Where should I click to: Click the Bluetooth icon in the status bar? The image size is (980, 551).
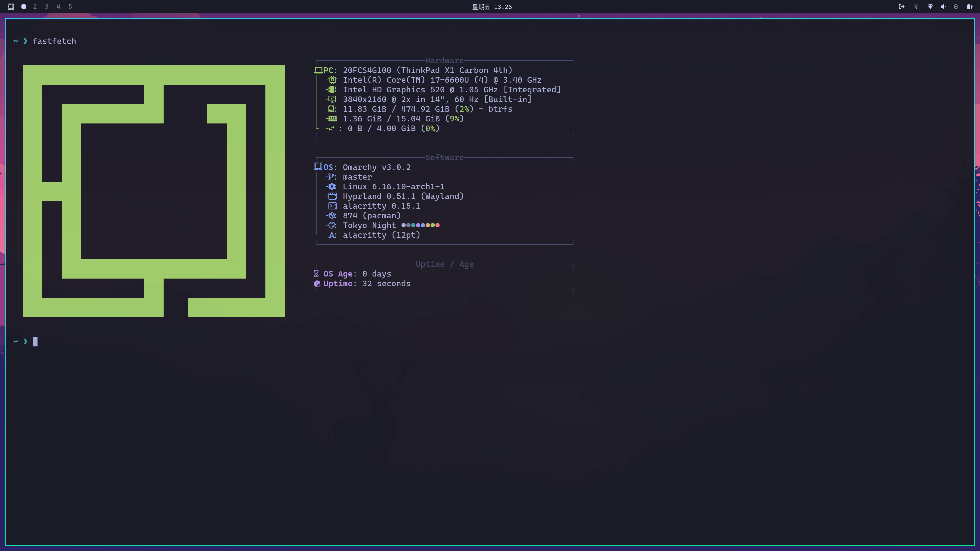(x=916, y=6)
